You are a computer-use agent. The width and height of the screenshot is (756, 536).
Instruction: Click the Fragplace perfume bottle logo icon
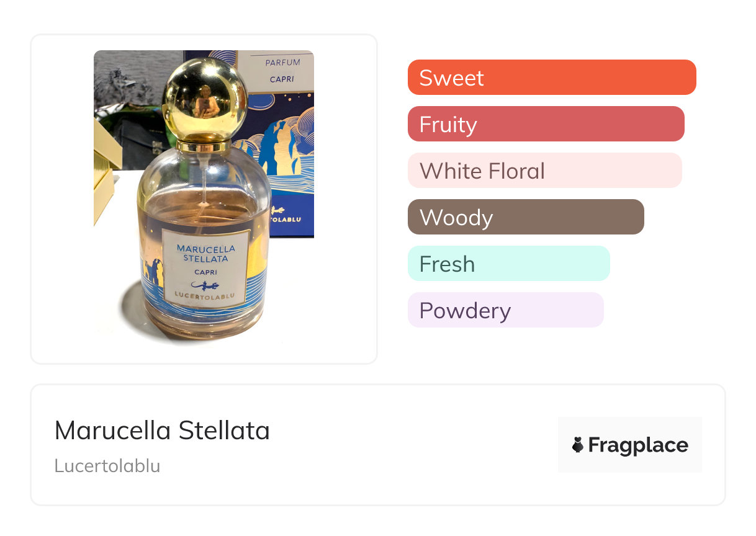pyautogui.click(x=578, y=445)
